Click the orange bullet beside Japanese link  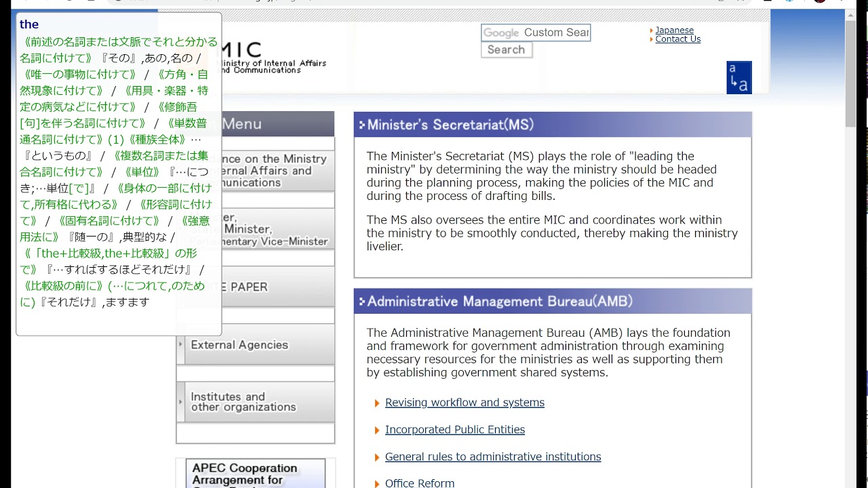[x=652, y=30]
